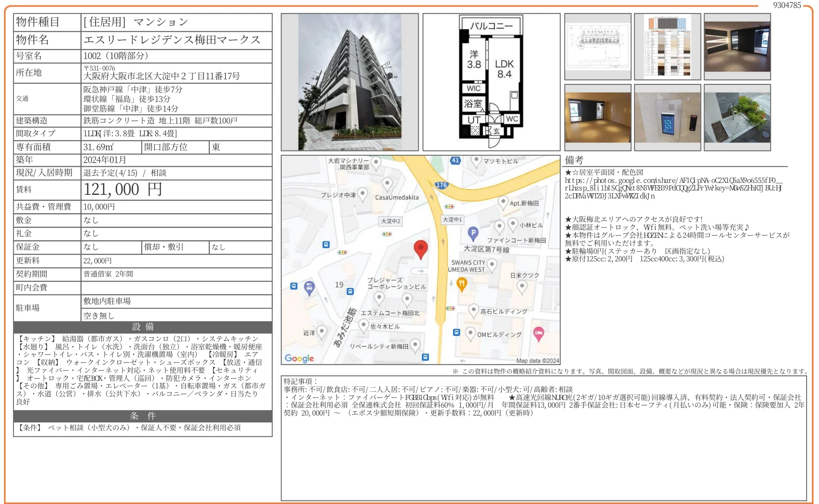Screen dimensions: 819x504
Task: Open the dark entrance hall photo
Action: 737,47
